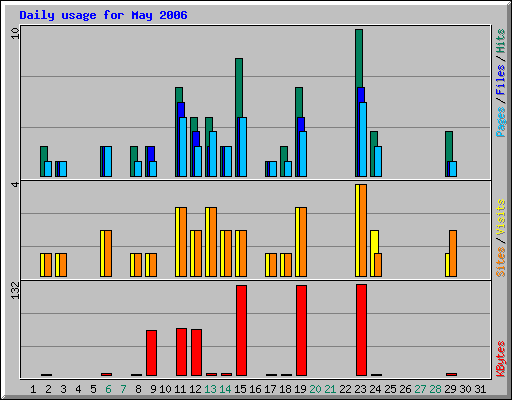Select green weekend day "27" label

420,389
